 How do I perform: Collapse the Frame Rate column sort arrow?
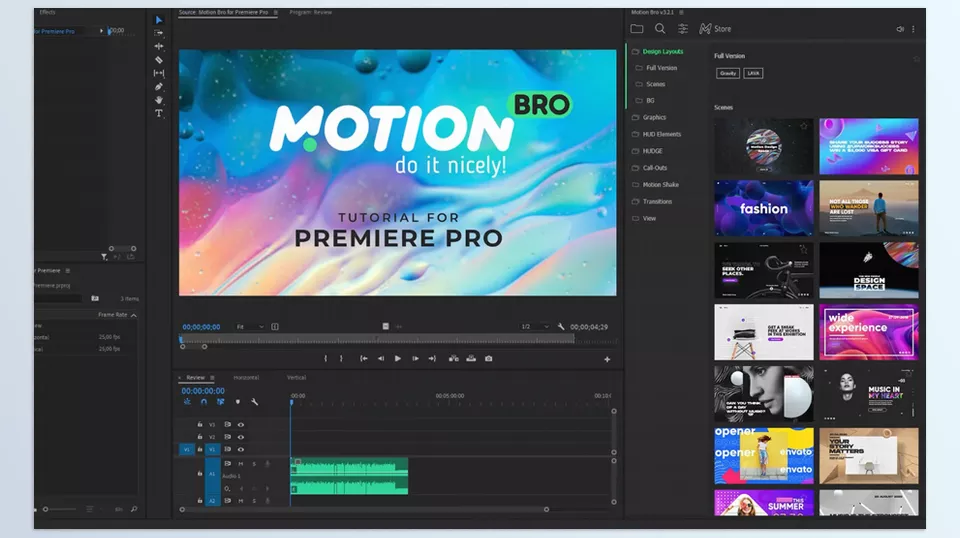133,315
